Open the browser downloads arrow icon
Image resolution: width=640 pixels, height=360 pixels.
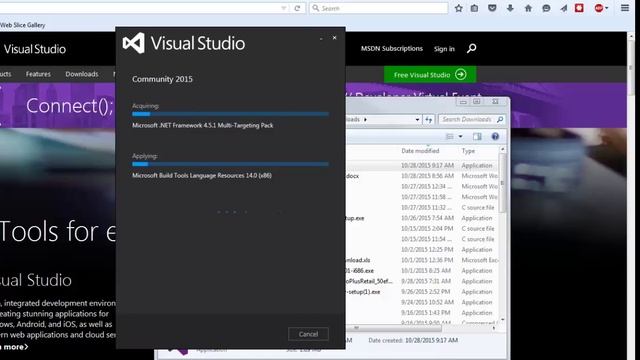click(510, 8)
